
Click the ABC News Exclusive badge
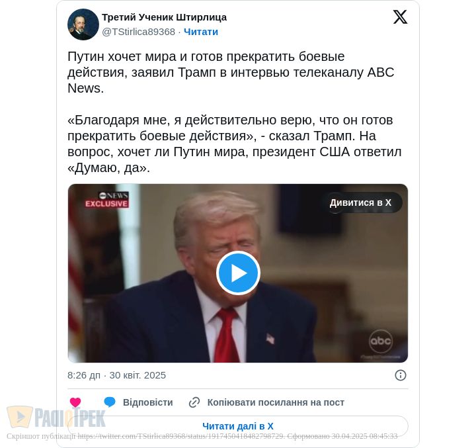point(106,200)
